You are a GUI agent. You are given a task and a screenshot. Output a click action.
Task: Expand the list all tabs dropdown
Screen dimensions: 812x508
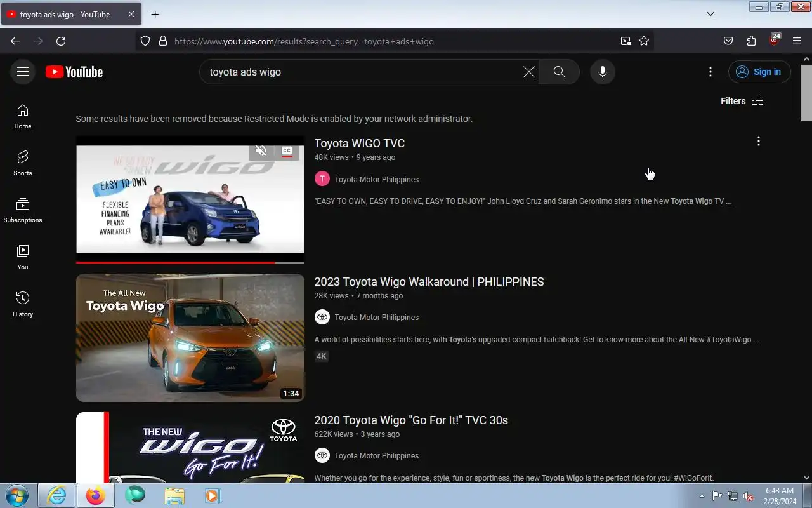(x=710, y=14)
